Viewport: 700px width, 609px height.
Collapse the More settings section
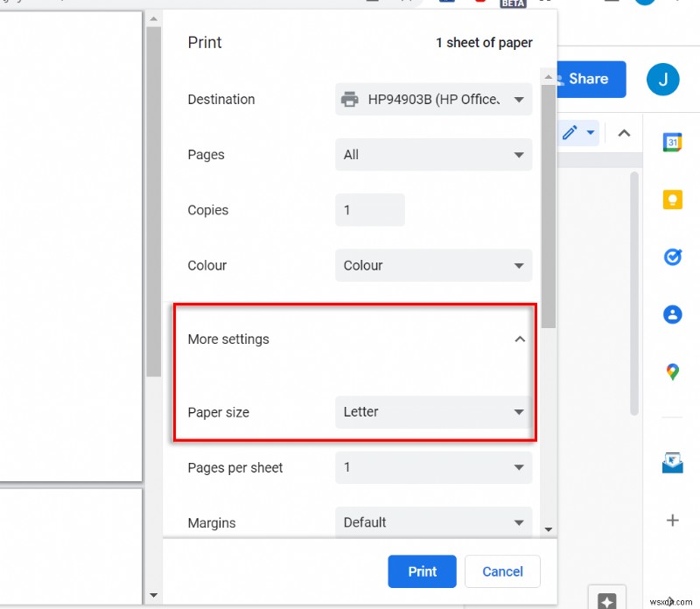[x=520, y=339]
